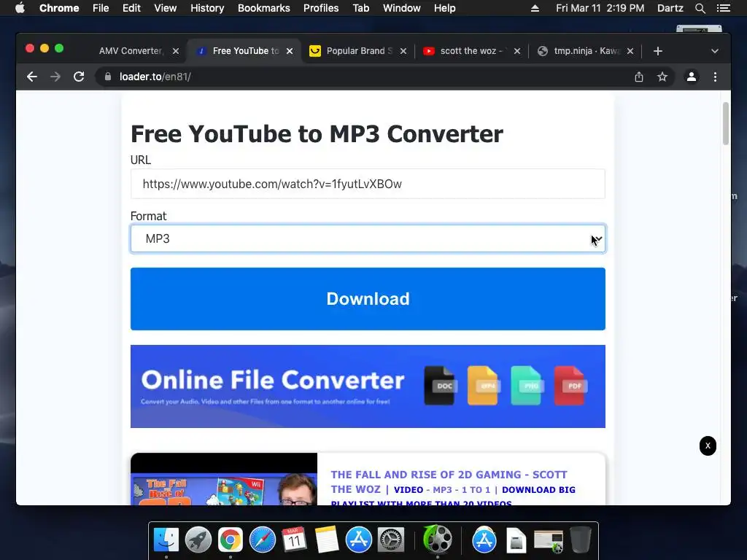
Task: Select the Free YouTube to MP3 tab
Action: tap(244, 51)
